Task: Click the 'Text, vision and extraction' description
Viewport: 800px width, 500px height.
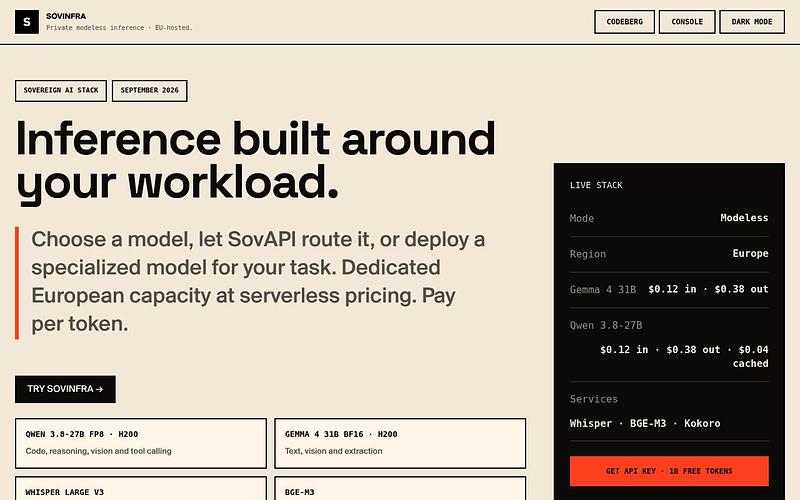Action: (x=333, y=451)
